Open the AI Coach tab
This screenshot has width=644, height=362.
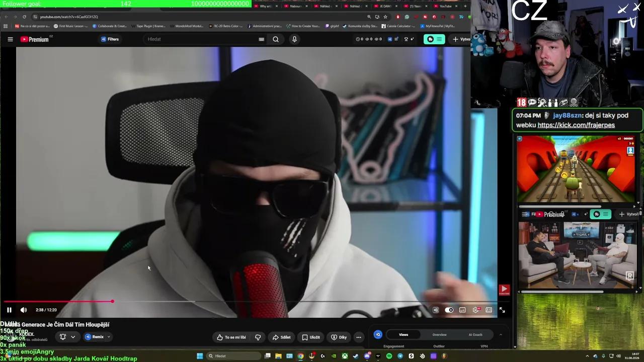(475, 335)
